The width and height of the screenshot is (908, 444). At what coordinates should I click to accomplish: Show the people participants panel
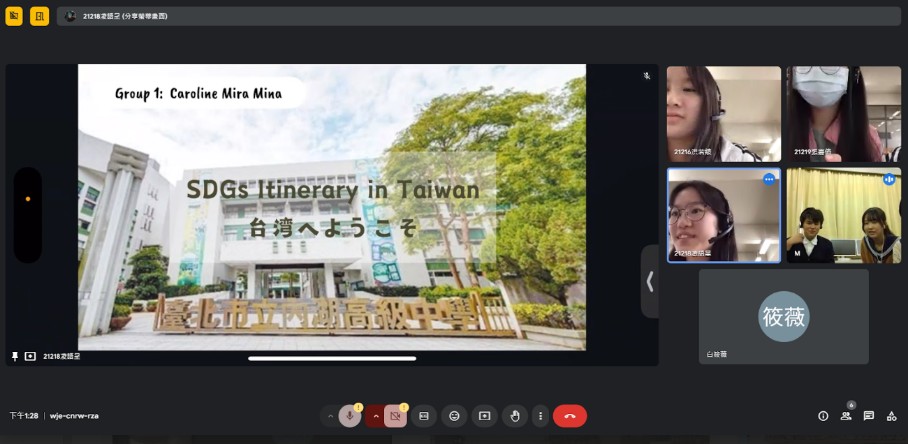pos(846,416)
